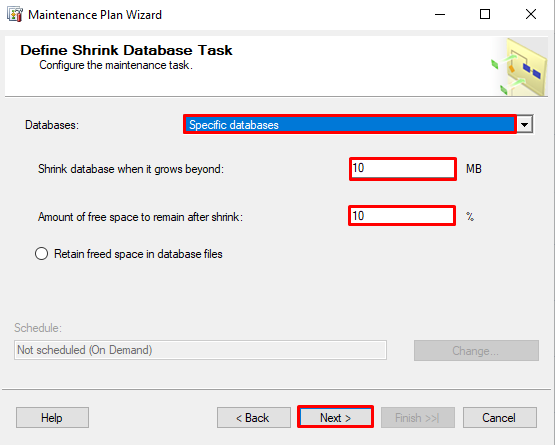This screenshot has width=555, height=445.
Task: Click the wizard flowchart graphic in header
Action: pos(519,67)
